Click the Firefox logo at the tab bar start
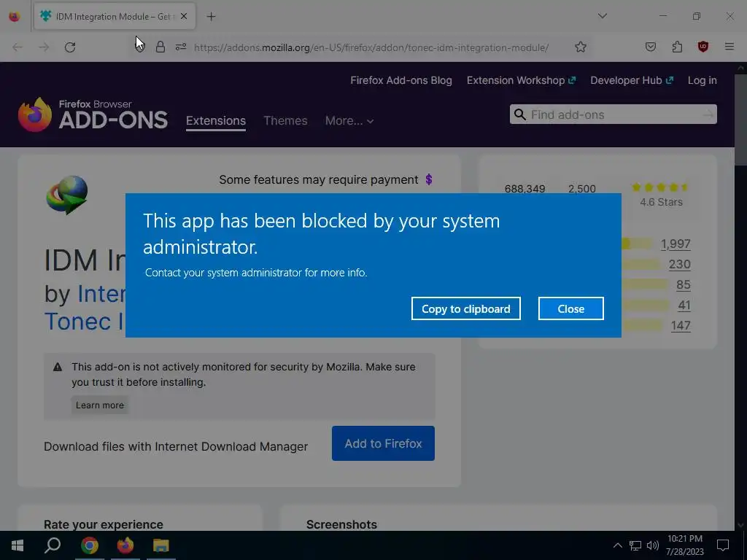747x560 pixels. coord(15,17)
